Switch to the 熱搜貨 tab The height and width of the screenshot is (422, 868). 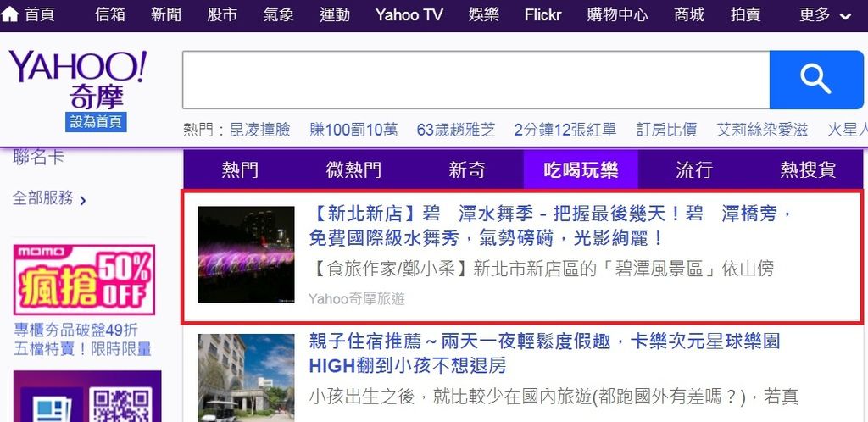pyautogui.click(x=808, y=169)
